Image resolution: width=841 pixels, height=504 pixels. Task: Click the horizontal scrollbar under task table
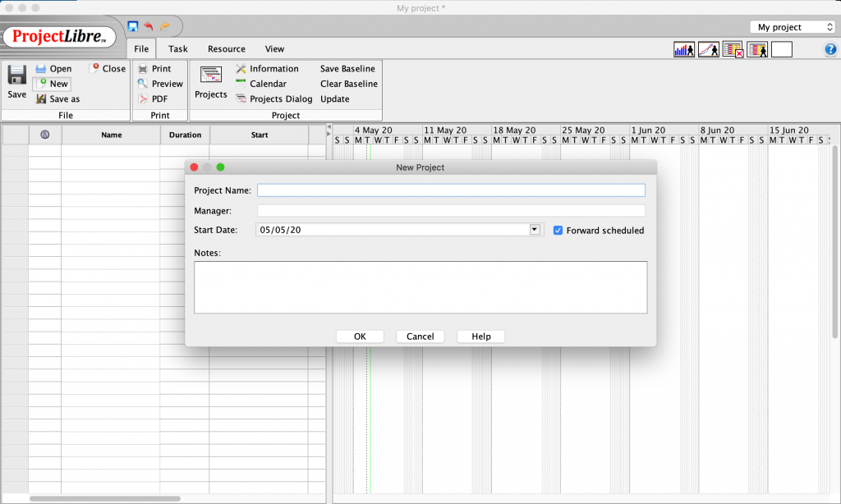click(x=104, y=498)
